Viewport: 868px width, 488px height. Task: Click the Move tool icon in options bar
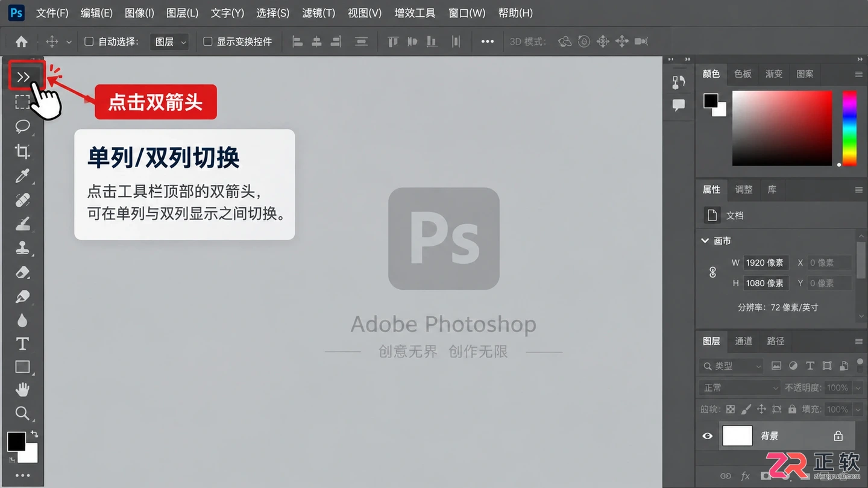(52, 42)
